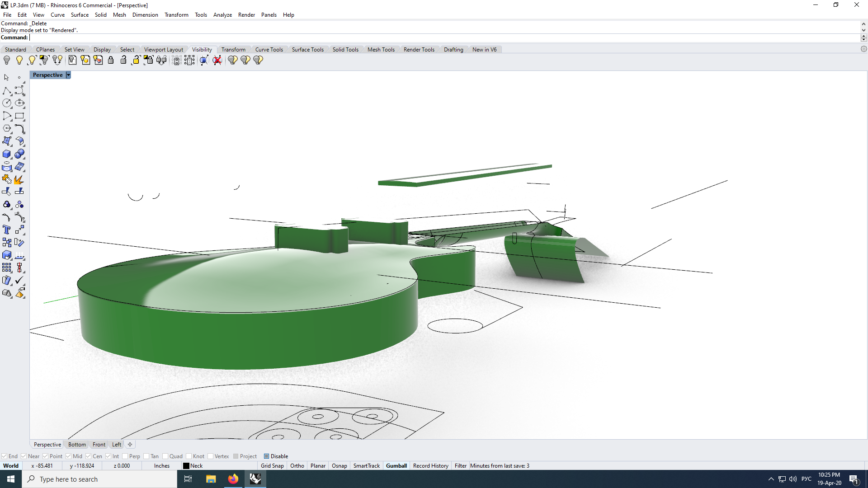Click the Explode tool icon
The width and height of the screenshot is (868, 488).
19,179
